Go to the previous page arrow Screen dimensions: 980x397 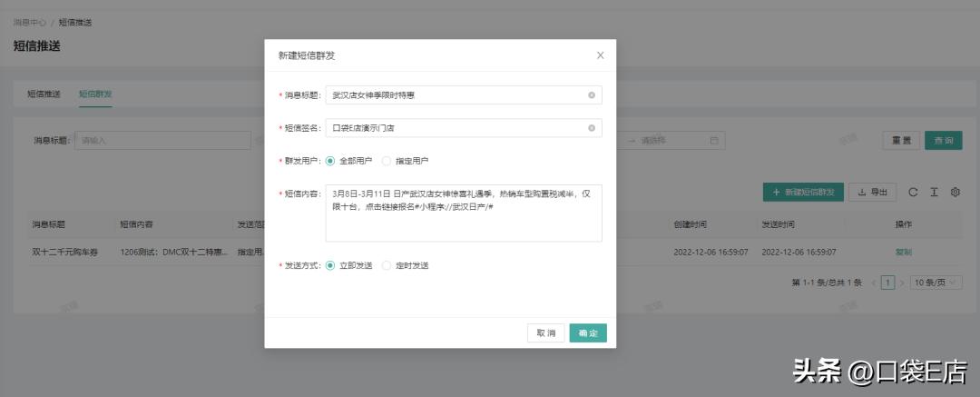click(x=874, y=283)
